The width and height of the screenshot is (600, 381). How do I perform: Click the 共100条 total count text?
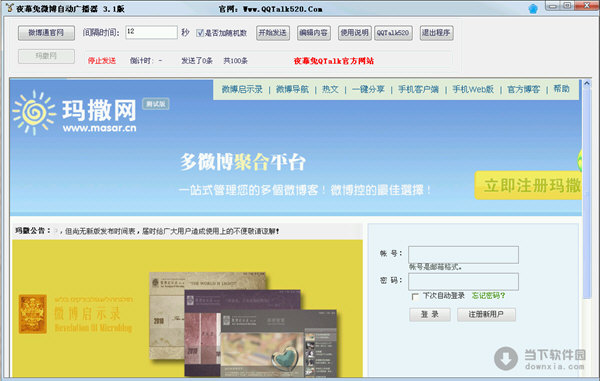[x=236, y=61]
